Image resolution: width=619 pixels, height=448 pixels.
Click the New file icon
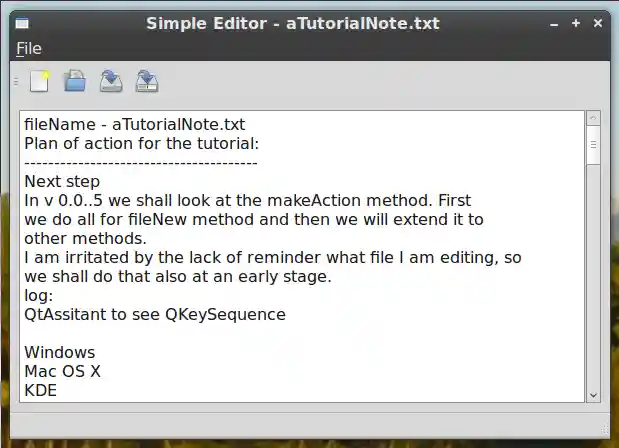(40, 81)
